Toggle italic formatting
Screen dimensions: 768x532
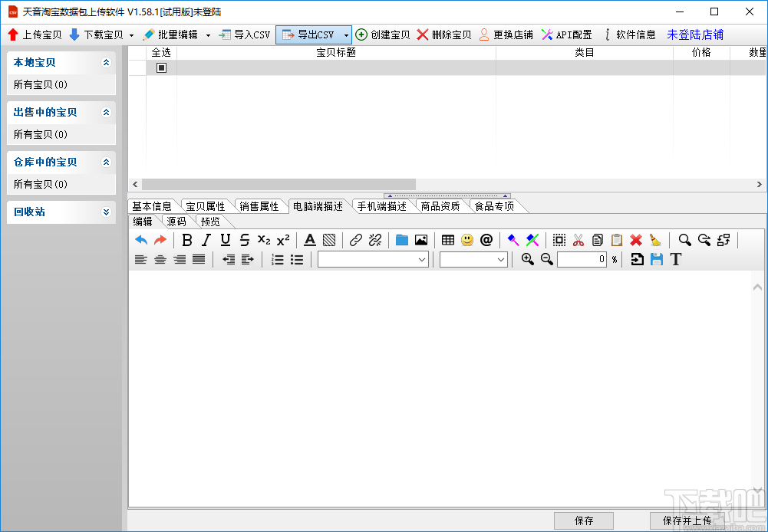[x=206, y=240]
